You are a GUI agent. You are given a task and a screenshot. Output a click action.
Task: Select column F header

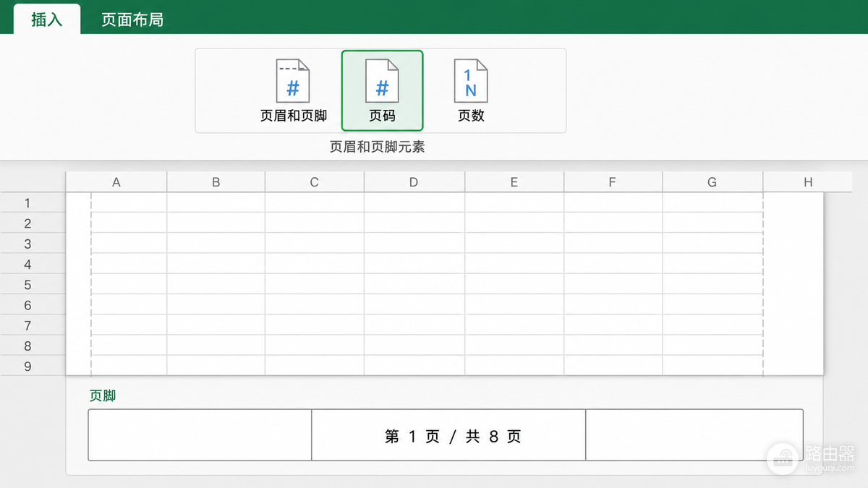613,182
